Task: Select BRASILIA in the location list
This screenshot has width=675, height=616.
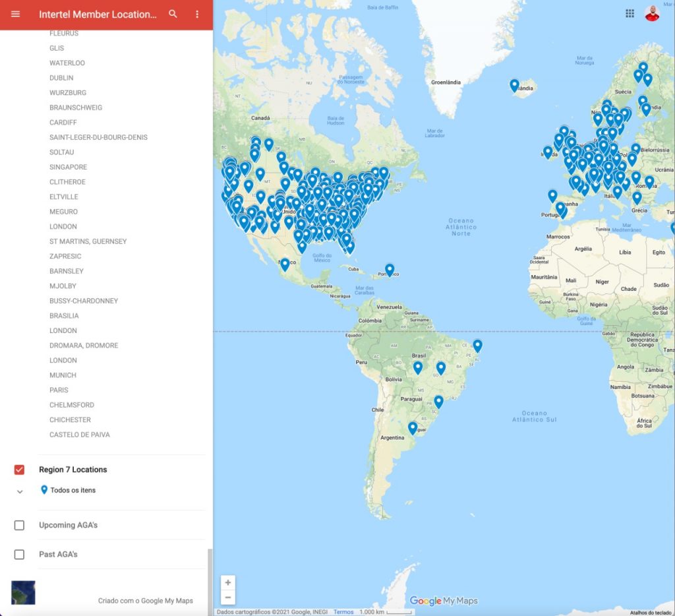Action: (64, 316)
